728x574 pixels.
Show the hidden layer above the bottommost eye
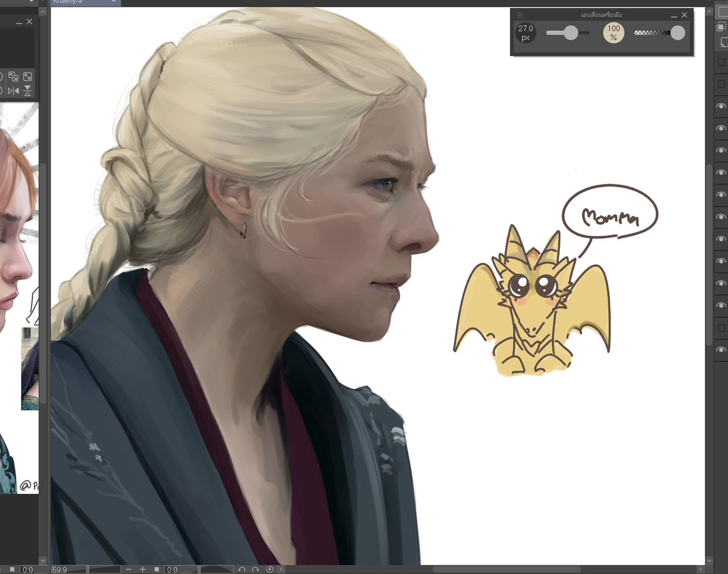click(x=721, y=328)
